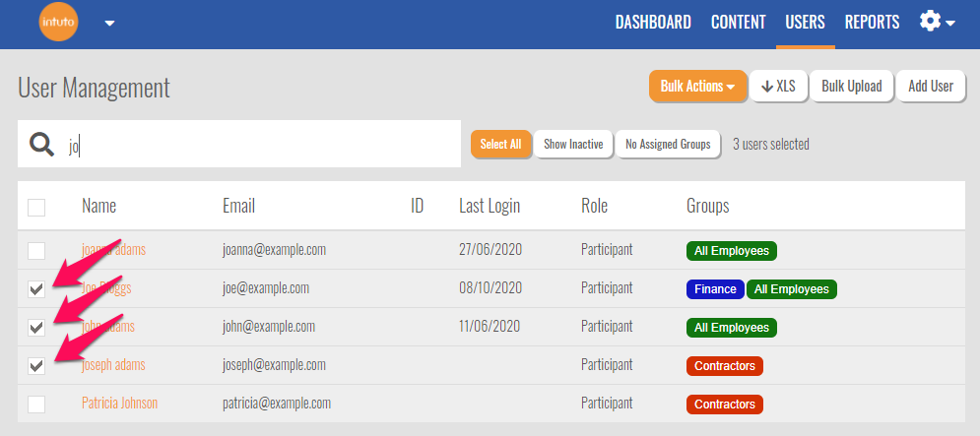Click into the user search field

pyautogui.click(x=256, y=145)
